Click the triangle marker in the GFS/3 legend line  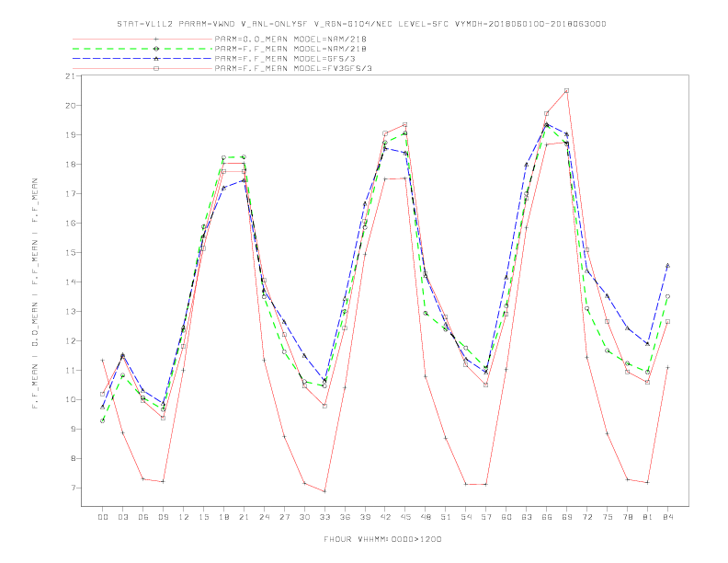[x=156, y=59]
